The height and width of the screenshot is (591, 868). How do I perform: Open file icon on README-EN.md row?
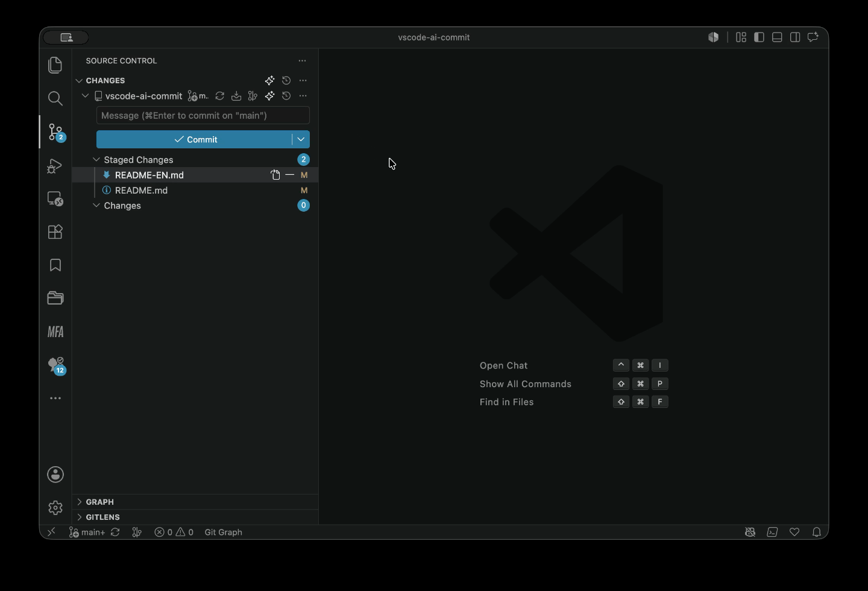coord(275,175)
